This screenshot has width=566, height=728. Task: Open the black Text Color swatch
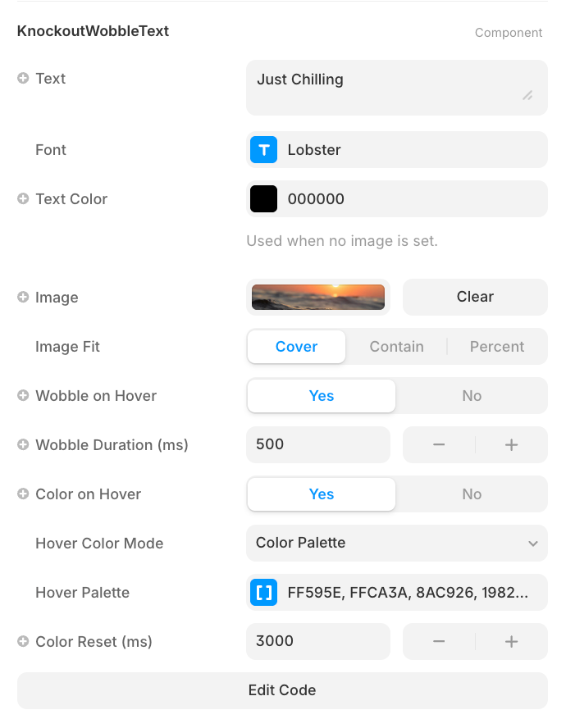click(263, 199)
